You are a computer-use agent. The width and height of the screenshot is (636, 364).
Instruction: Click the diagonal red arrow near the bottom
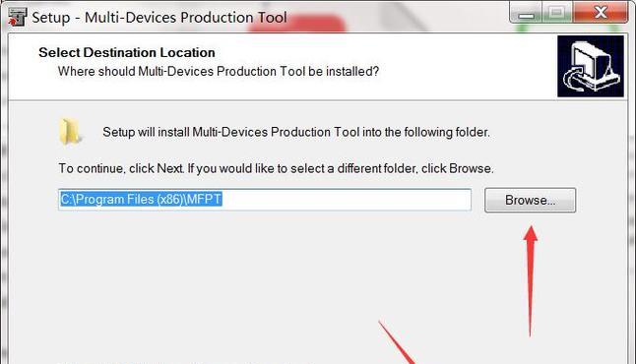[x=398, y=342]
